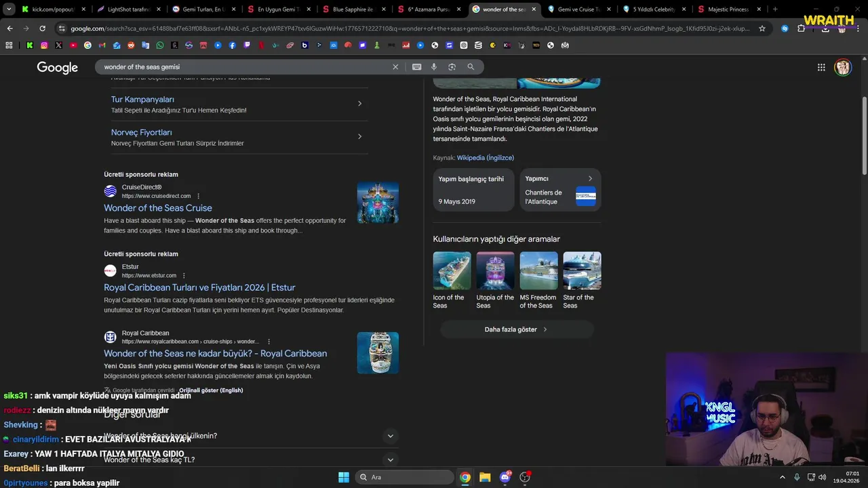The width and height of the screenshot is (868, 488).
Task: Open the Facebook bookmark
Action: coord(232,45)
